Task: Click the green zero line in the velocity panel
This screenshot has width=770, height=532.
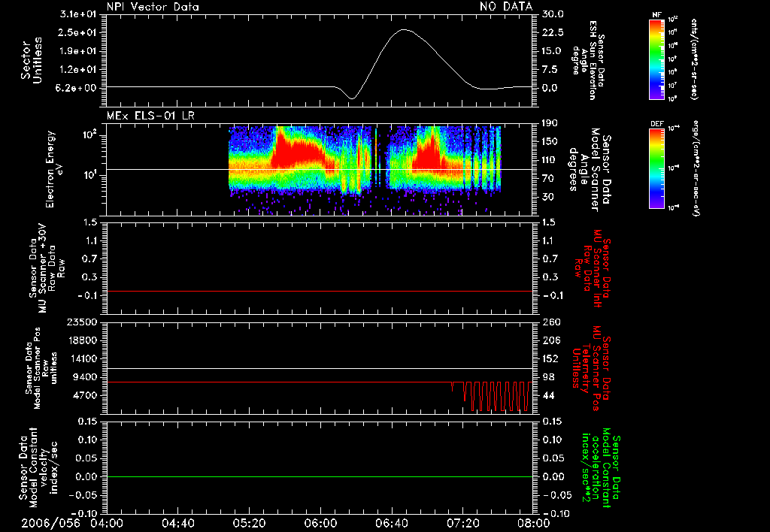Action: click(320, 476)
